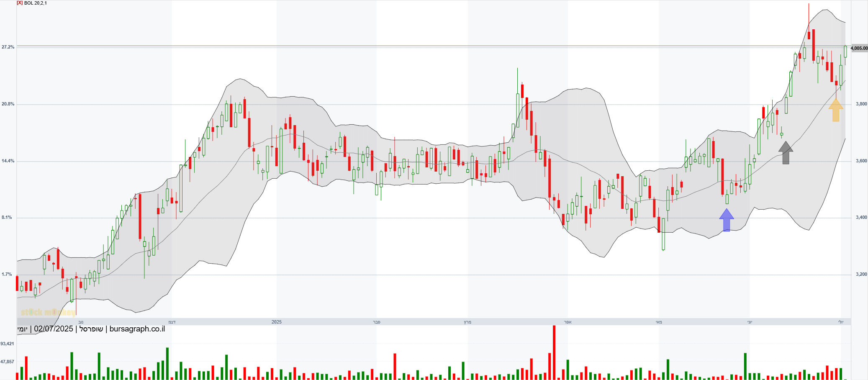Click the דצמ month marker on the time axis

172,322
